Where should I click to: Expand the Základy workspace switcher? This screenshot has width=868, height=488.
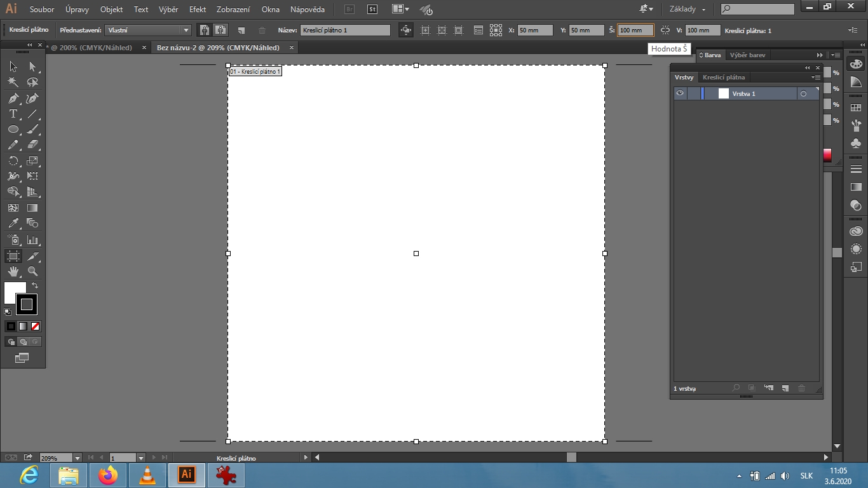(x=687, y=10)
